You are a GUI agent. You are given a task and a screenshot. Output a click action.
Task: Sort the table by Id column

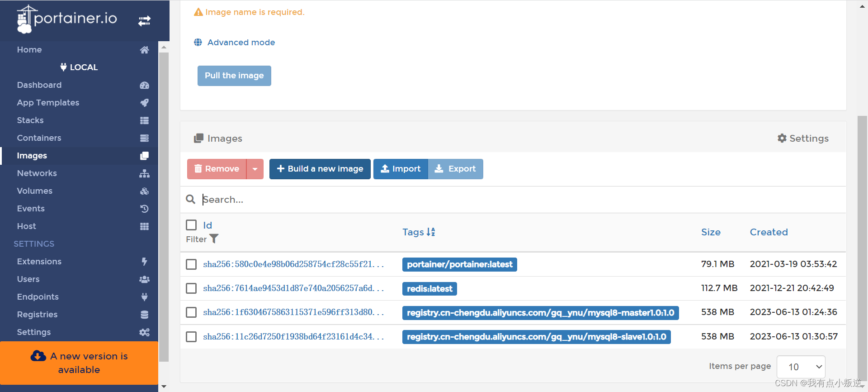pyautogui.click(x=208, y=225)
